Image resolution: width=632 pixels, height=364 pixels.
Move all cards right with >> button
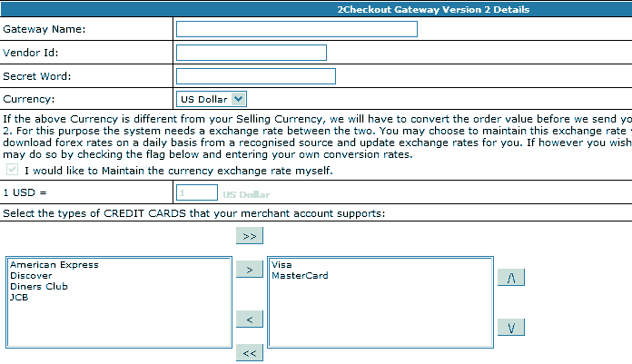click(250, 236)
